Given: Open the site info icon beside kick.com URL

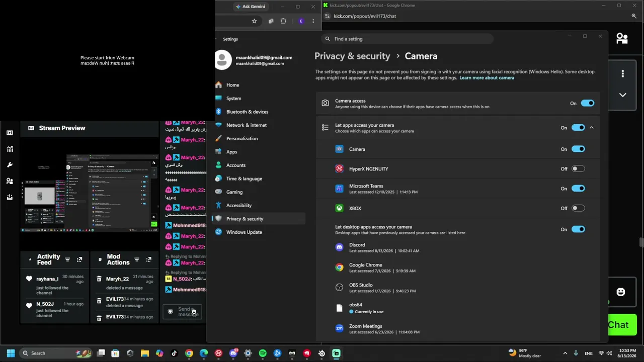Looking at the screenshot, I should 327,16.
